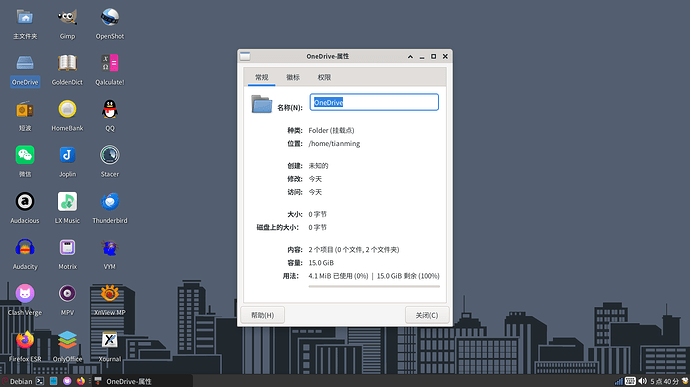This screenshot has width=690, height=387.
Task: Launch Joplin notes desktop icon
Action: (67, 155)
